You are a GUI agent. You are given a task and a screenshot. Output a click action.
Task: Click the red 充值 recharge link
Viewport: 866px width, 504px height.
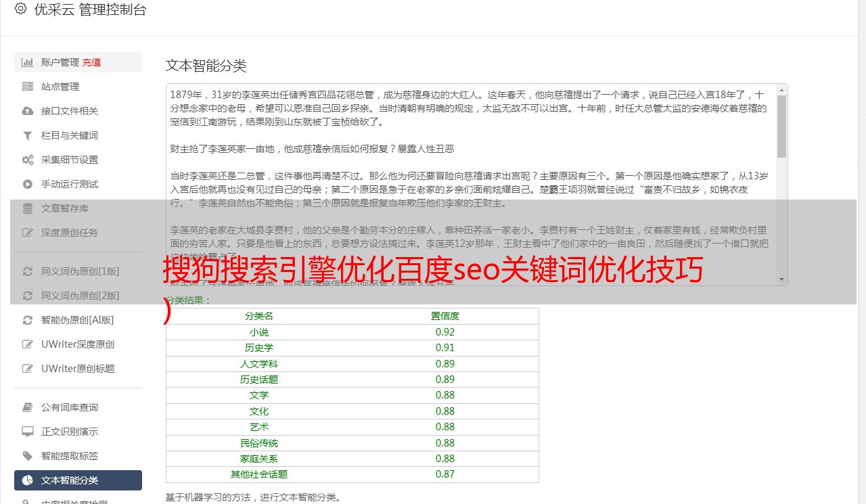91,62
